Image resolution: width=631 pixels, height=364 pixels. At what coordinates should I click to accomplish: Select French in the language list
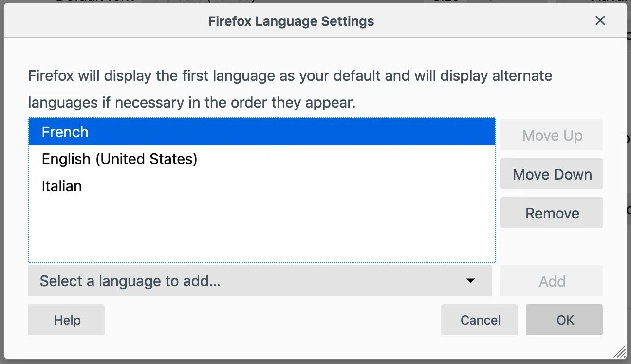[65, 132]
